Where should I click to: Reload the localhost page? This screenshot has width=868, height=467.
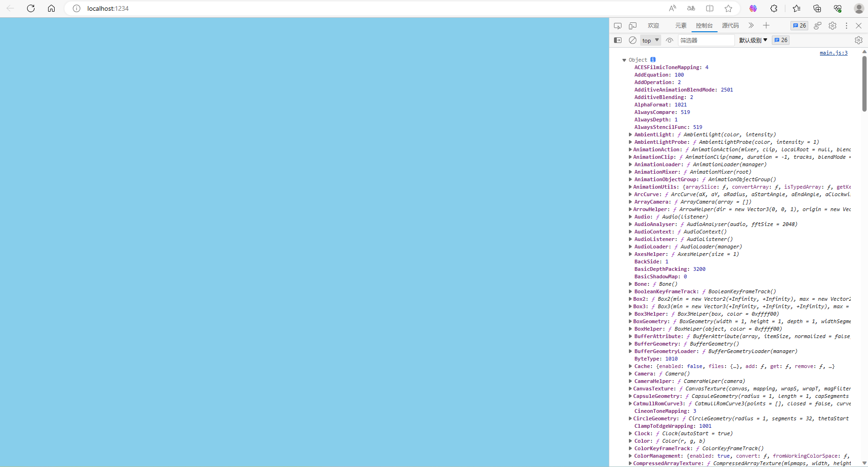[x=31, y=8]
